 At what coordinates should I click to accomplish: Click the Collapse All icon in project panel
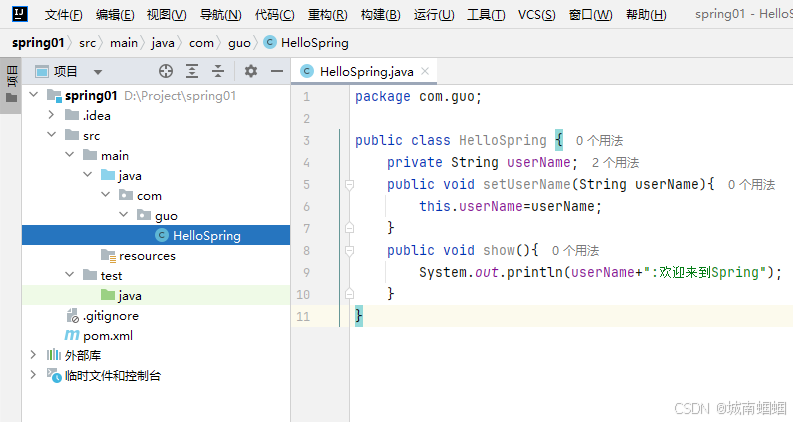pyautogui.click(x=217, y=71)
